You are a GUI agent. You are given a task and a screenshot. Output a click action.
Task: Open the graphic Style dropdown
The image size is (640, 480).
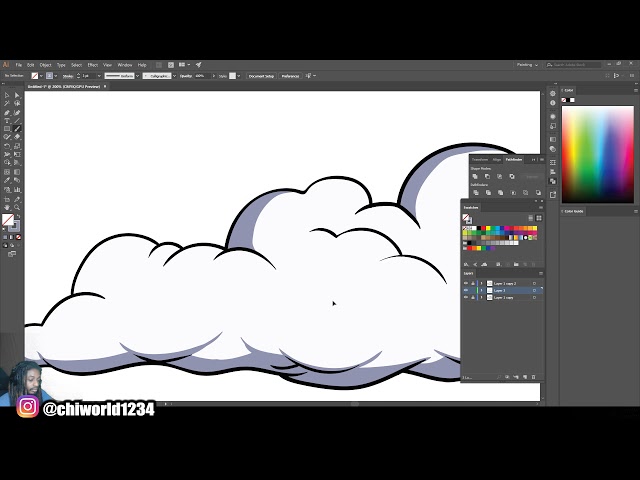tap(239, 76)
